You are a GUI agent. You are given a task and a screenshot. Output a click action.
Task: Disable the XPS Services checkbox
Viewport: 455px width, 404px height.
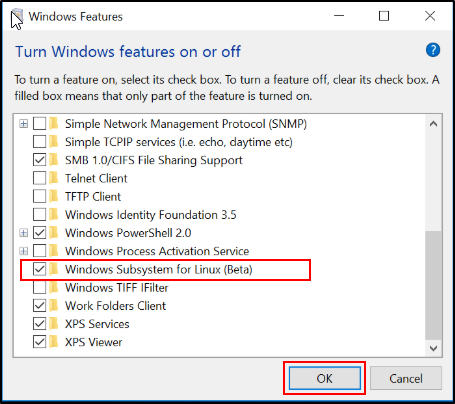[x=39, y=324]
